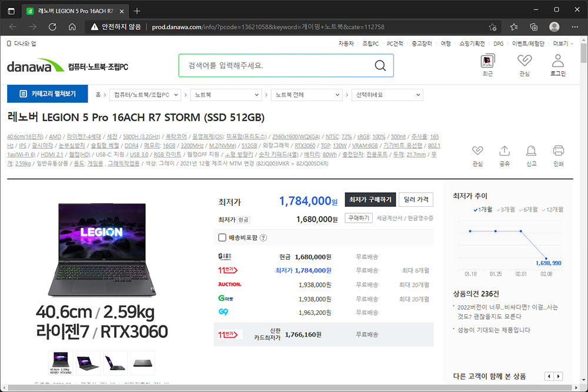588x392 pixels.
Task: Select second angled laptop thumbnail
Action: coord(88,363)
